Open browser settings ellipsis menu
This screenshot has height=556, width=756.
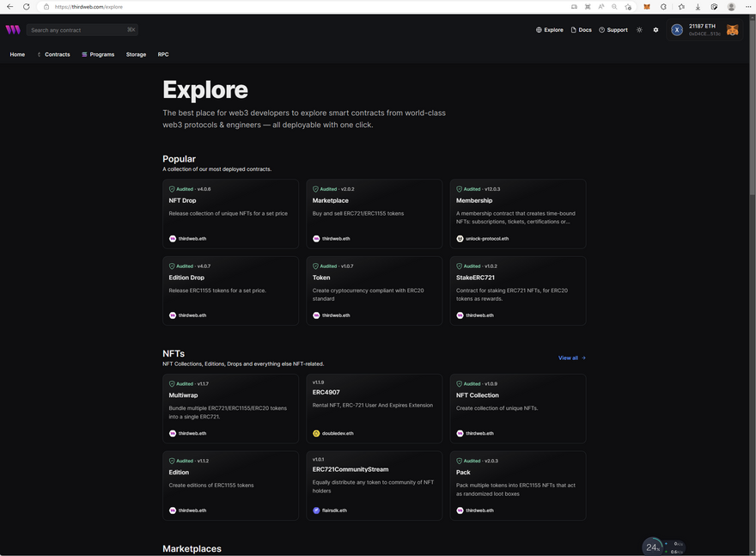[x=747, y=7]
